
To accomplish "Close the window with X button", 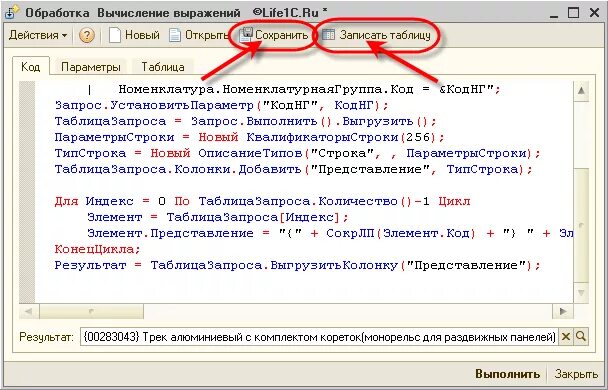I will click(x=594, y=13).
